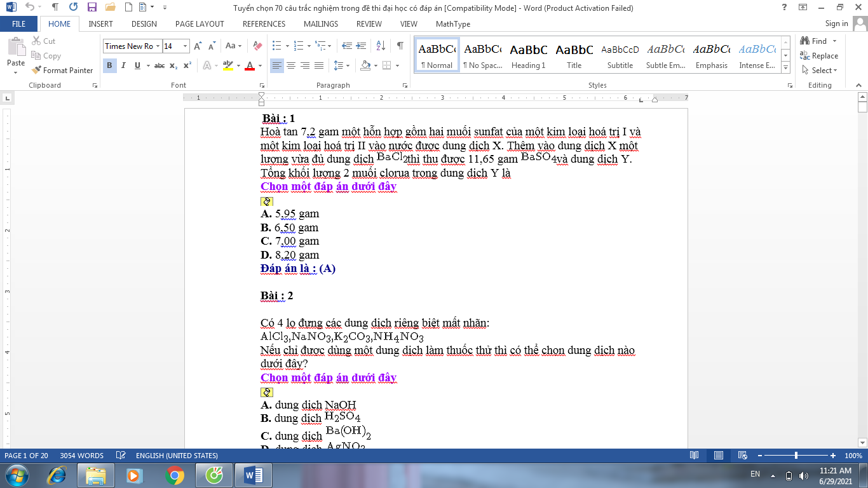Increase paragraph indent
Screen dimensions: 868x488
pyautogui.click(x=362, y=46)
